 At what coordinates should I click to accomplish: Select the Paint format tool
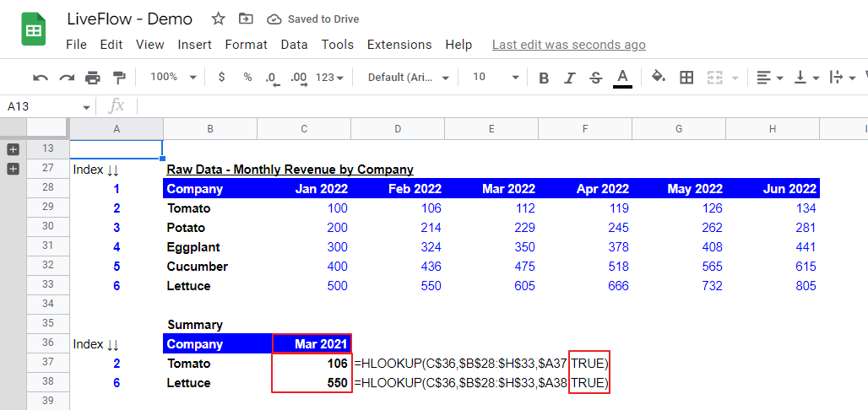tap(119, 78)
